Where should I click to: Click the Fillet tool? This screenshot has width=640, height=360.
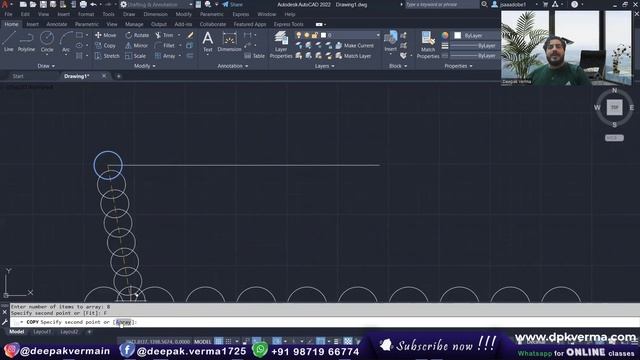[x=165, y=46]
